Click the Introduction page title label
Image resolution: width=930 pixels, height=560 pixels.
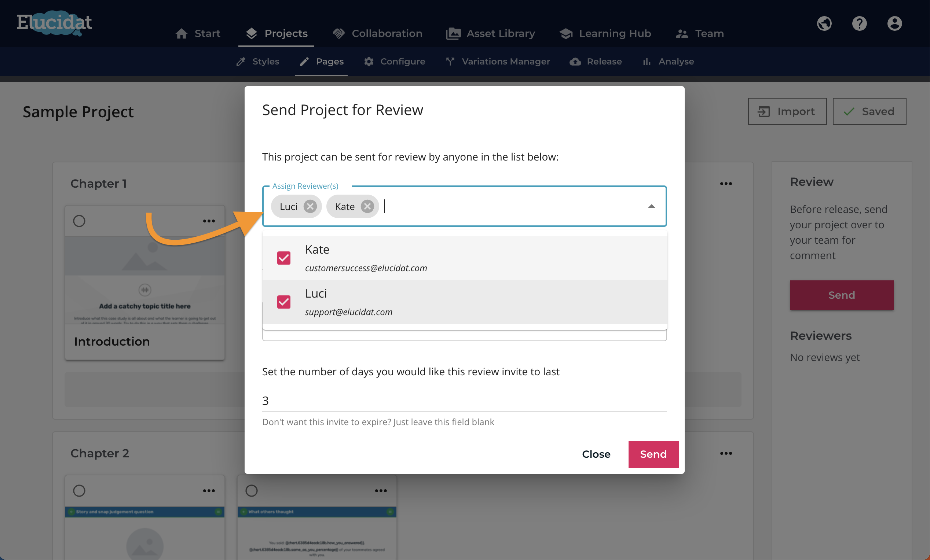coord(112,342)
